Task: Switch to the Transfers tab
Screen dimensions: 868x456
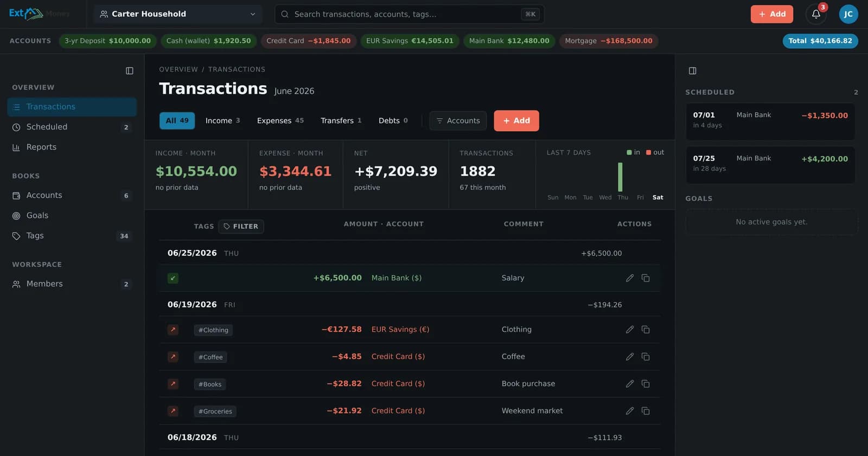Action: [x=341, y=121]
